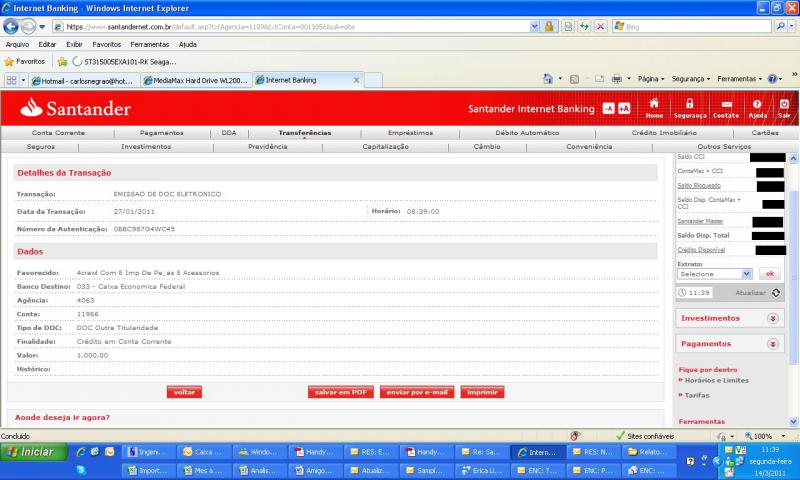Click the Refresh page icon
The image size is (800, 480).
point(584,27)
